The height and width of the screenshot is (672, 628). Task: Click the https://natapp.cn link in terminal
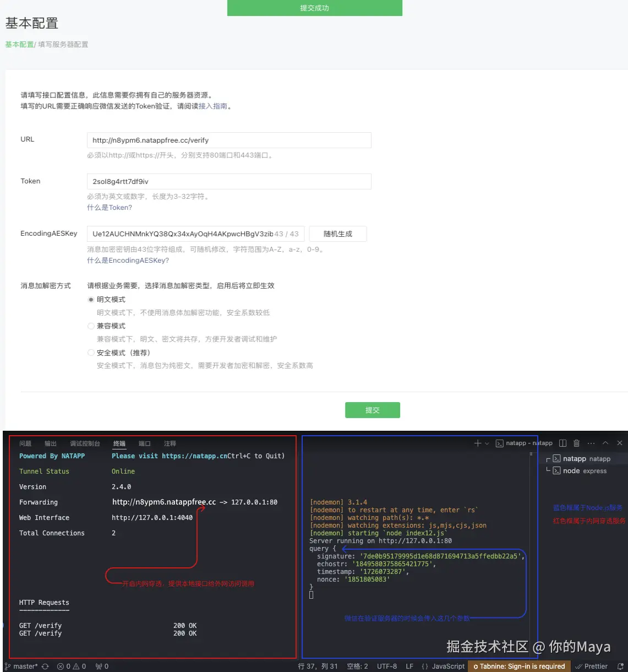(195, 456)
